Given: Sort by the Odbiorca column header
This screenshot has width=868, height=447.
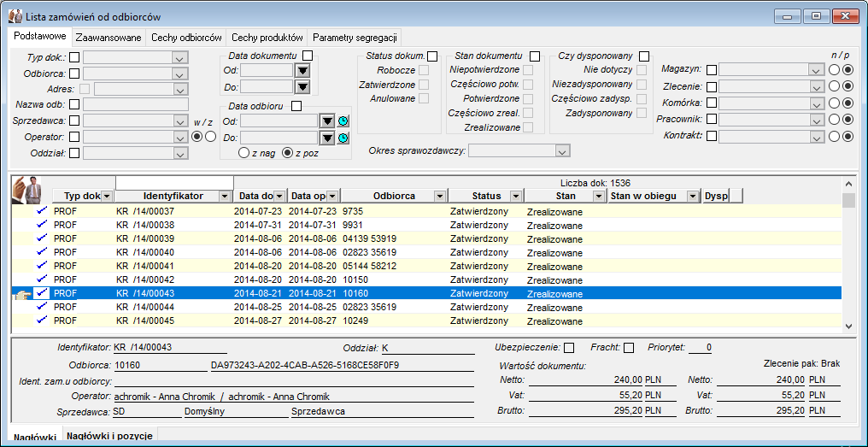Looking at the screenshot, I should (x=394, y=196).
